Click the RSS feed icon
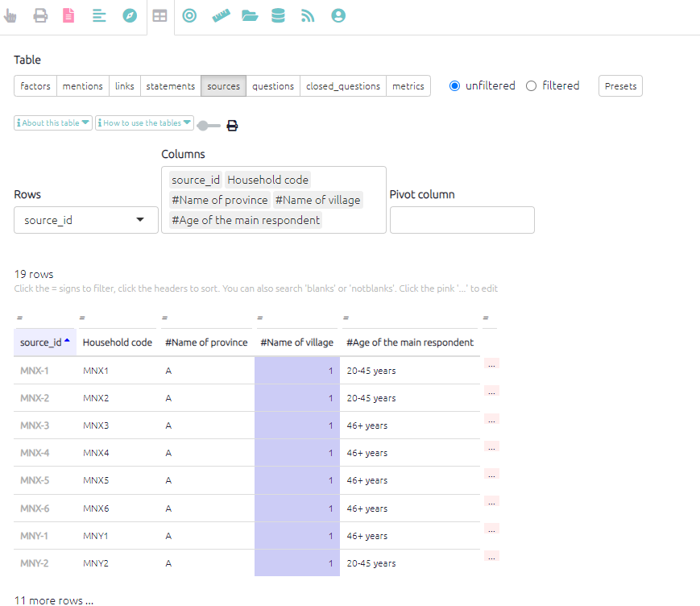 tap(308, 16)
